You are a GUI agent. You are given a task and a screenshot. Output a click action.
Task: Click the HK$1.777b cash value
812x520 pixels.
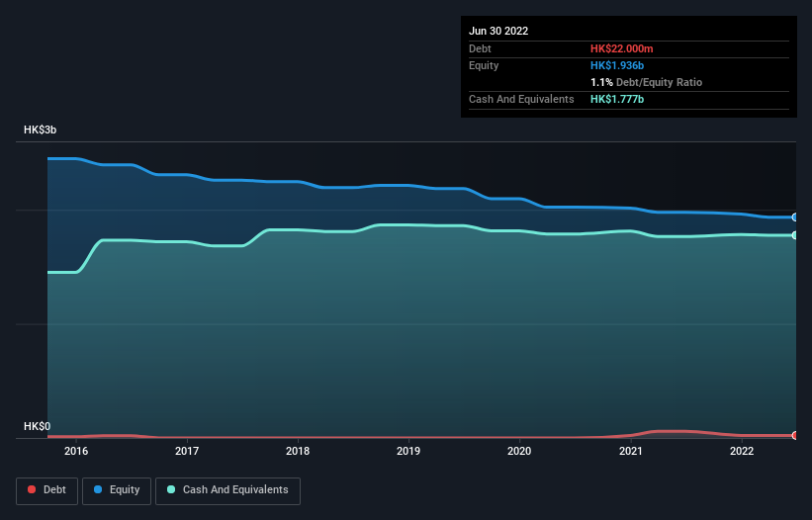(617, 99)
